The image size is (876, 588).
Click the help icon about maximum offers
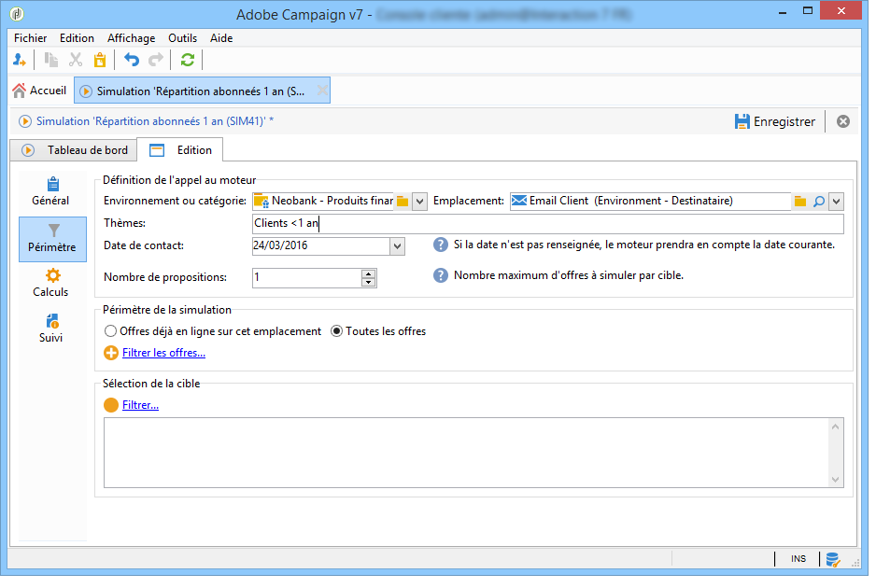click(441, 275)
